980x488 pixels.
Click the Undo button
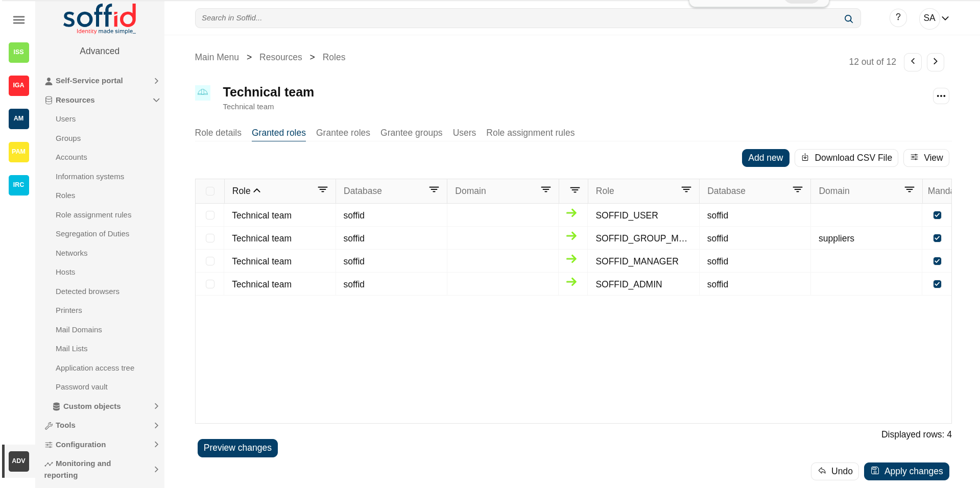coord(835,471)
